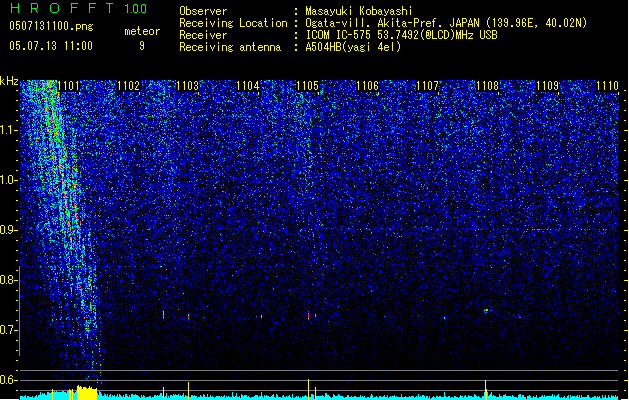Click time marker 1109 on spectrogram
Screen dimensions: 629x400
pos(548,86)
